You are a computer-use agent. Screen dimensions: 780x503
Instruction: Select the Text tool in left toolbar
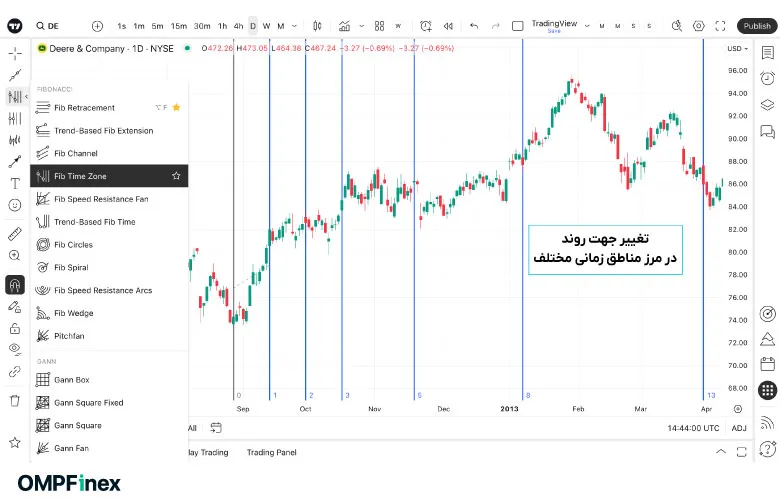[15, 183]
